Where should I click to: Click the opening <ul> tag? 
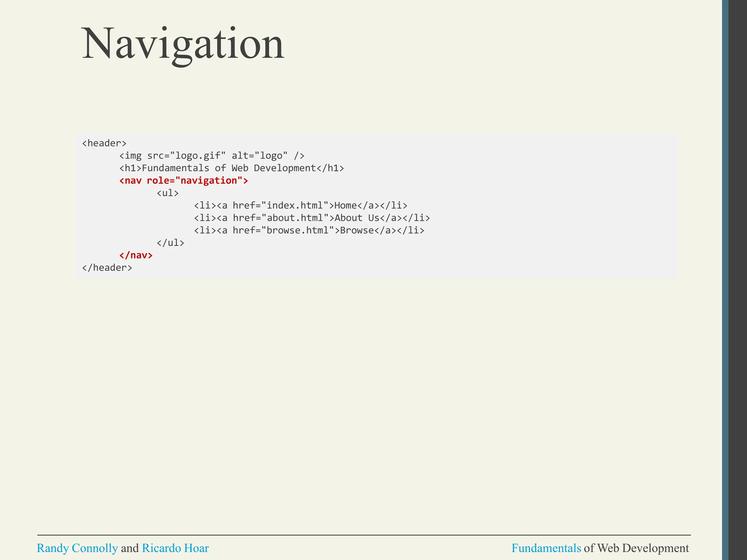pyautogui.click(x=168, y=193)
